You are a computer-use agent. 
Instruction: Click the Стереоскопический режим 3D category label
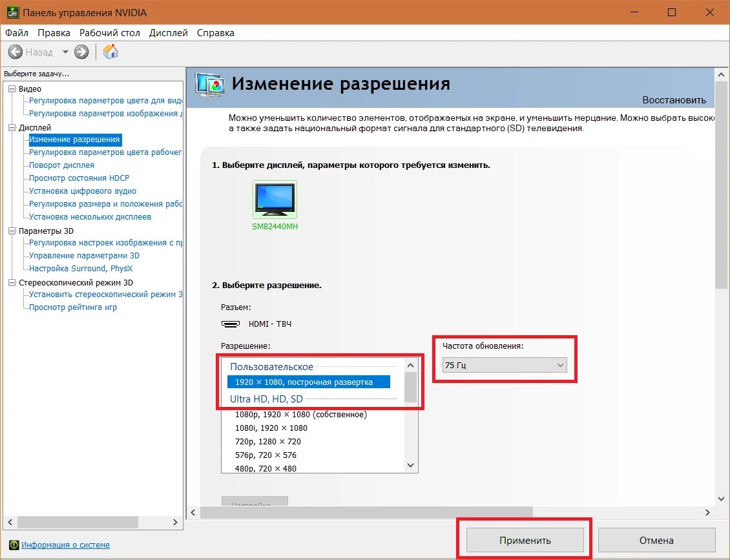point(76,282)
